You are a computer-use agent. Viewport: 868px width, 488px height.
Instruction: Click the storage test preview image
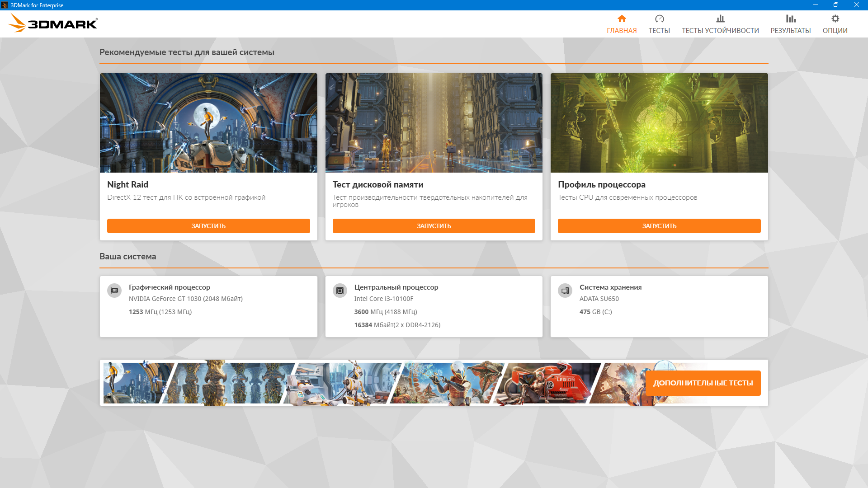434,123
